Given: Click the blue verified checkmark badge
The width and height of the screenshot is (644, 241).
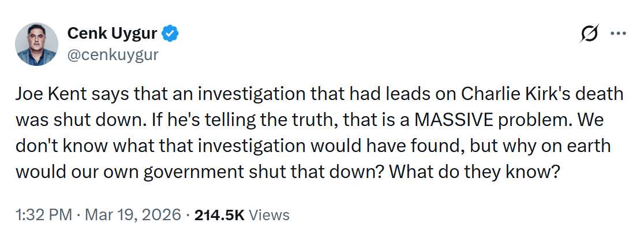Looking at the screenshot, I should tap(170, 34).
